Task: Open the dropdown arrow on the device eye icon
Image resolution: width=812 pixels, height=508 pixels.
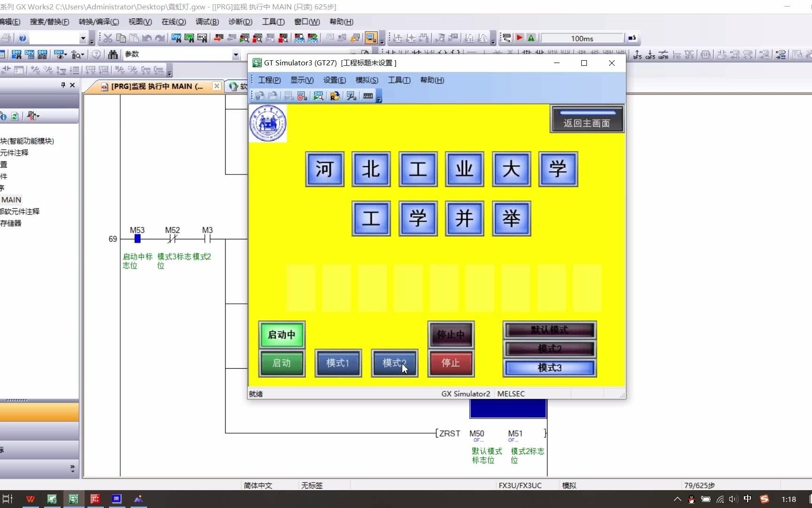Action: coord(65,55)
